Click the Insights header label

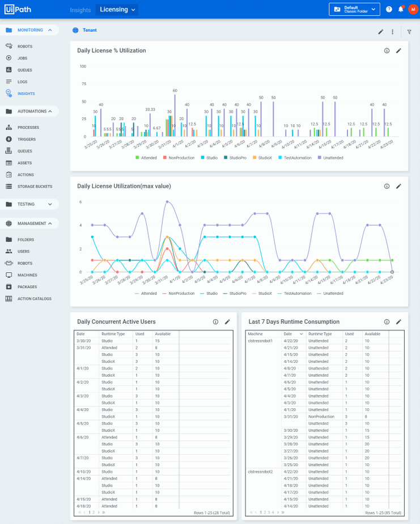[x=80, y=10]
